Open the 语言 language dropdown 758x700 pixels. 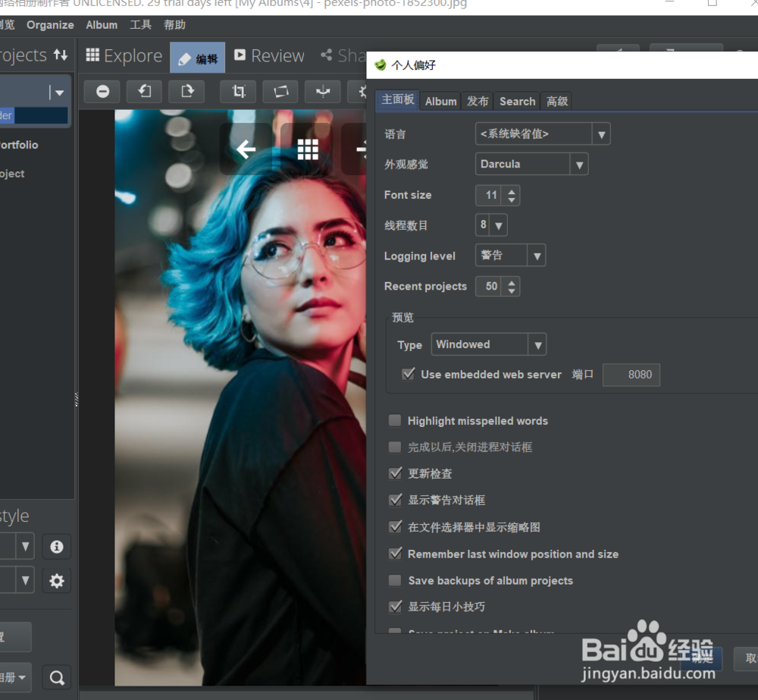coord(543,134)
